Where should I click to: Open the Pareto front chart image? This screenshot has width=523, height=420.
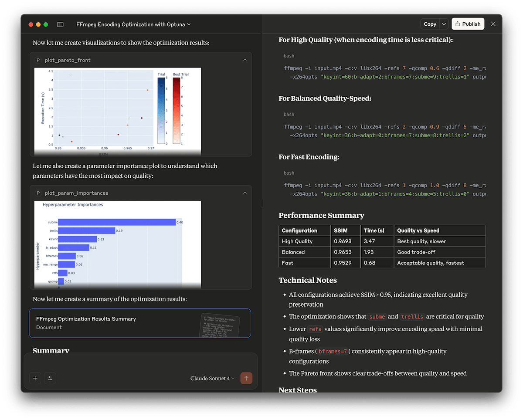[x=118, y=111]
